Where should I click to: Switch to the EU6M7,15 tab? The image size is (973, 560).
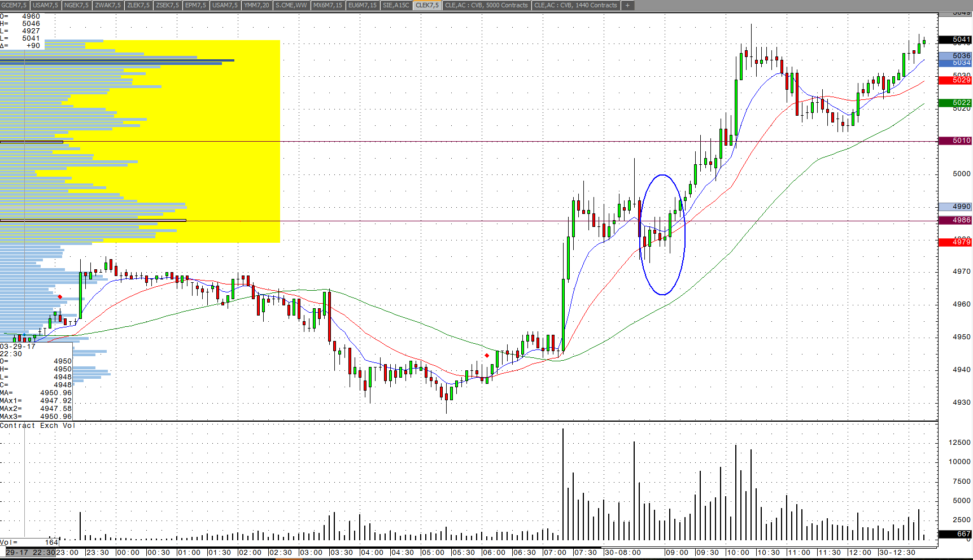(363, 5)
